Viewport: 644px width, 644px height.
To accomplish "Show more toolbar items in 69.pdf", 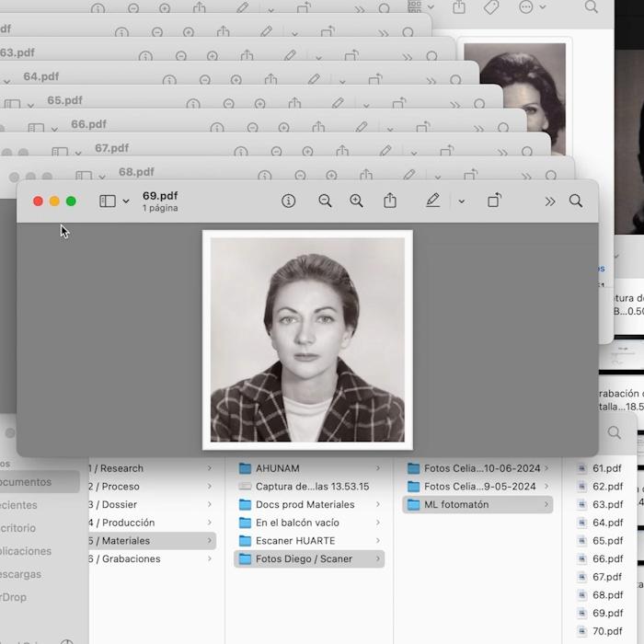I will pos(549,201).
